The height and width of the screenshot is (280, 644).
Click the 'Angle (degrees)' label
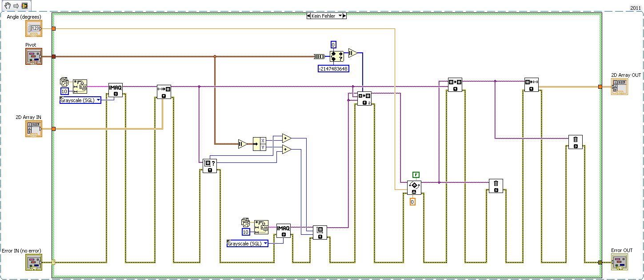click(24, 17)
